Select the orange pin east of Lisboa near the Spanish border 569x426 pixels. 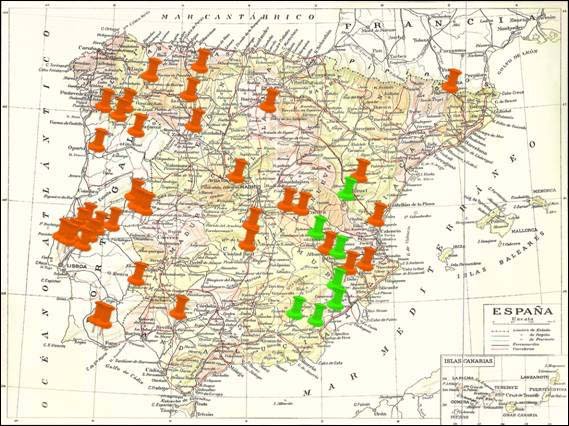pos(138,273)
